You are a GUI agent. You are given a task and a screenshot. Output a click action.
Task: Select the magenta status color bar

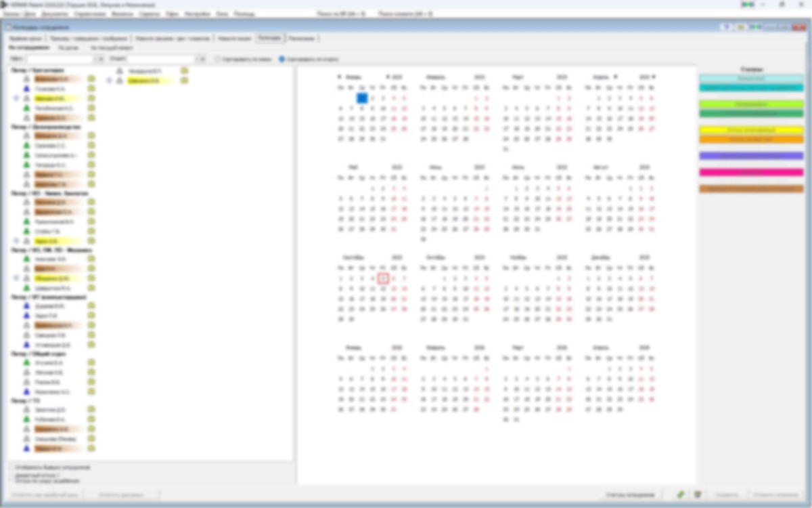click(751, 172)
